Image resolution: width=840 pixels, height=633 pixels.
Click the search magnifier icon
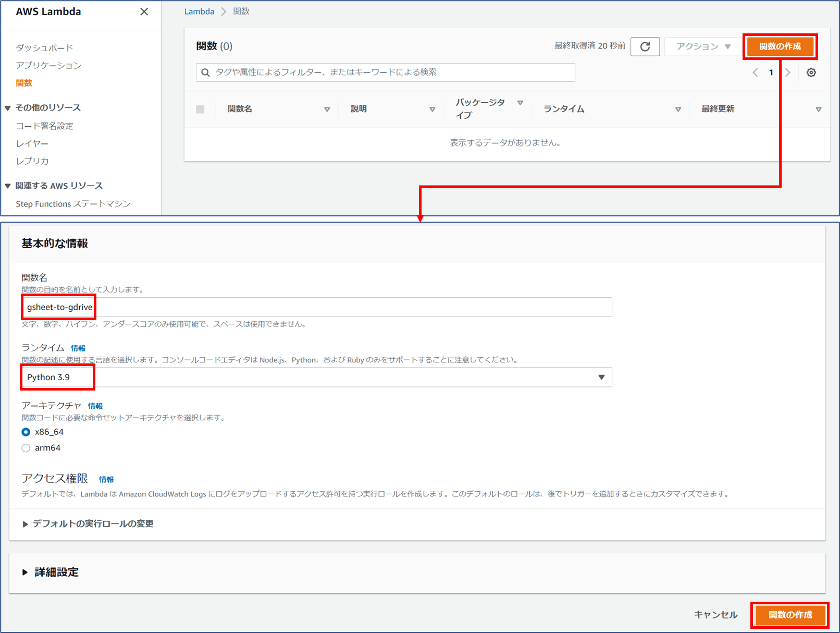[x=205, y=72]
